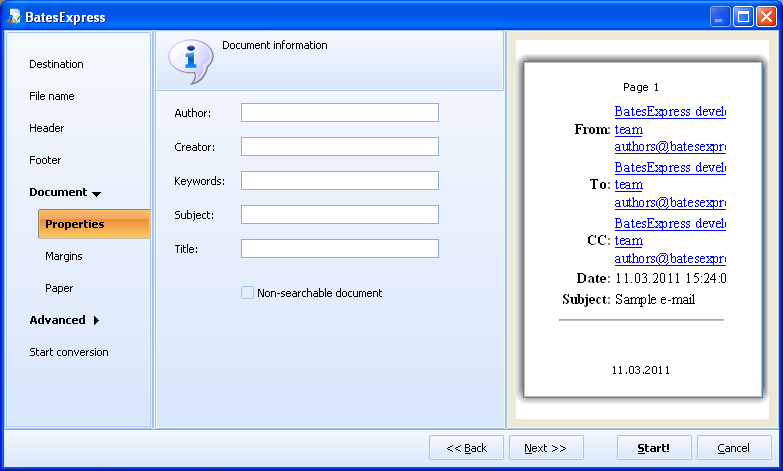Focus the Author input field
783x471 pixels.
point(340,112)
